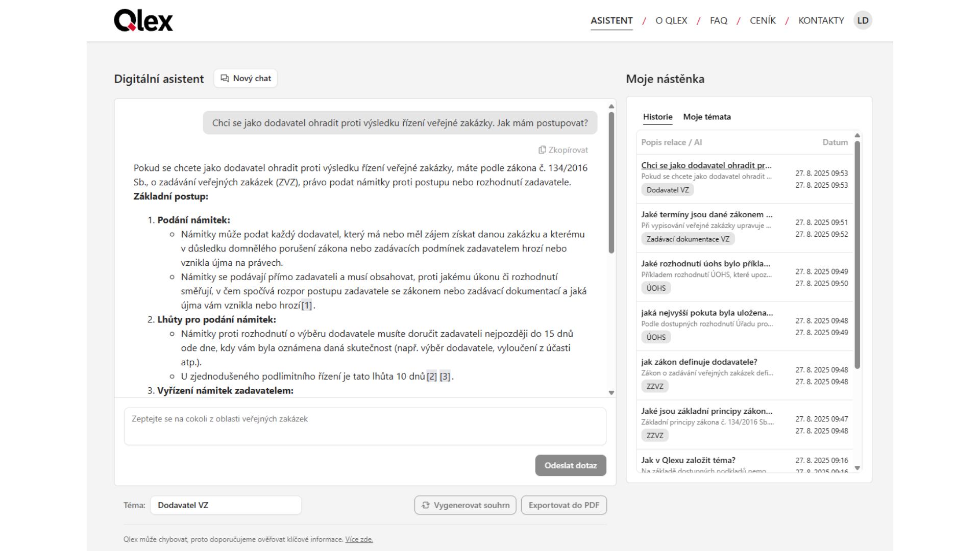Open history item 'Jak v Qlexu založit téma?'

click(x=688, y=460)
